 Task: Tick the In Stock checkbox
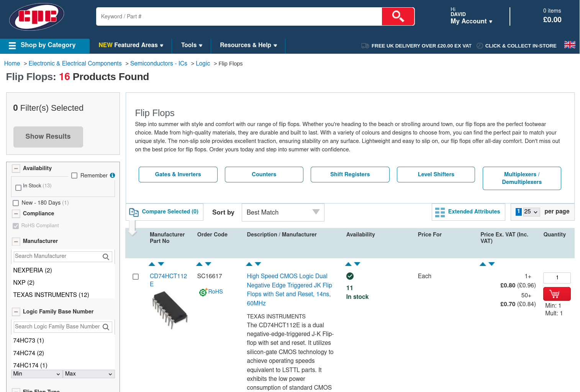pos(18,188)
